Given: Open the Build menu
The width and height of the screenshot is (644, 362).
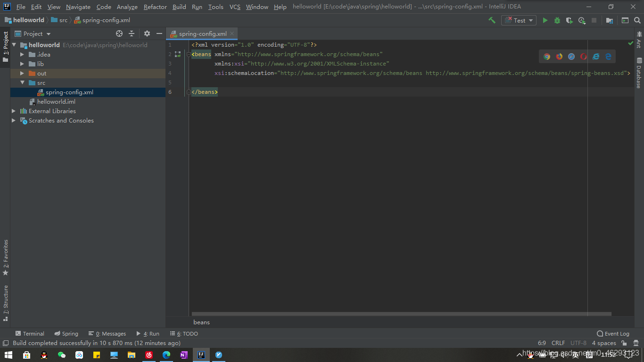Looking at the screenshot, I should pos(179,7).
